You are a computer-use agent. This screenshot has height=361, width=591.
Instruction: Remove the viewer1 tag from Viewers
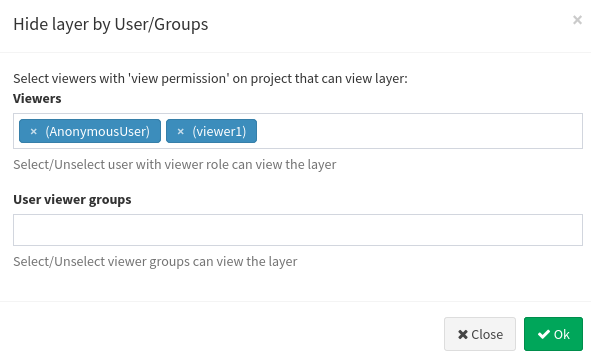point(181,132)
